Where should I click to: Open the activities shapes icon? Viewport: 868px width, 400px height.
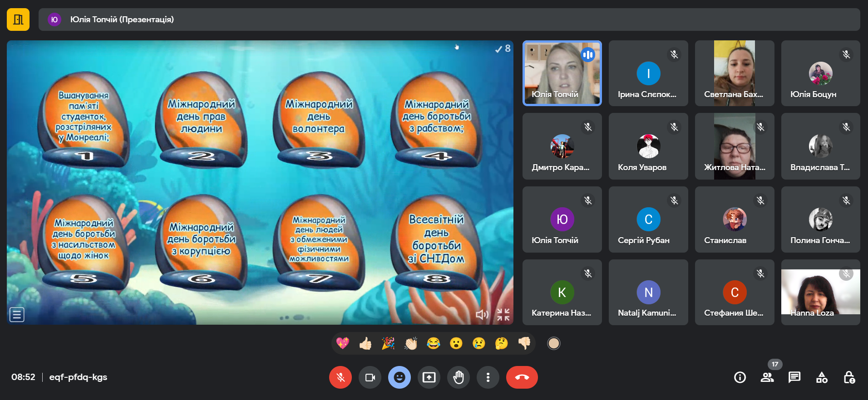pyautogui.click(x=822, y=377)
